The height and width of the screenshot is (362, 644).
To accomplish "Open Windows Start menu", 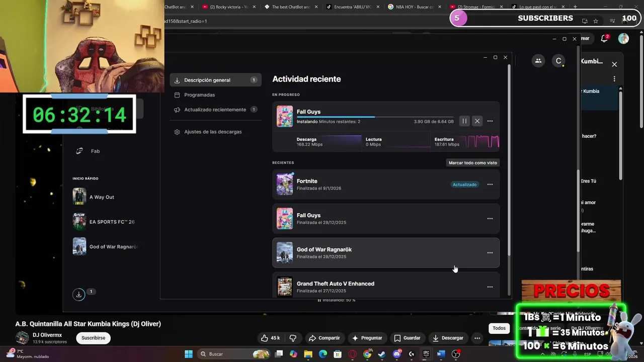I will click(189, 354).
